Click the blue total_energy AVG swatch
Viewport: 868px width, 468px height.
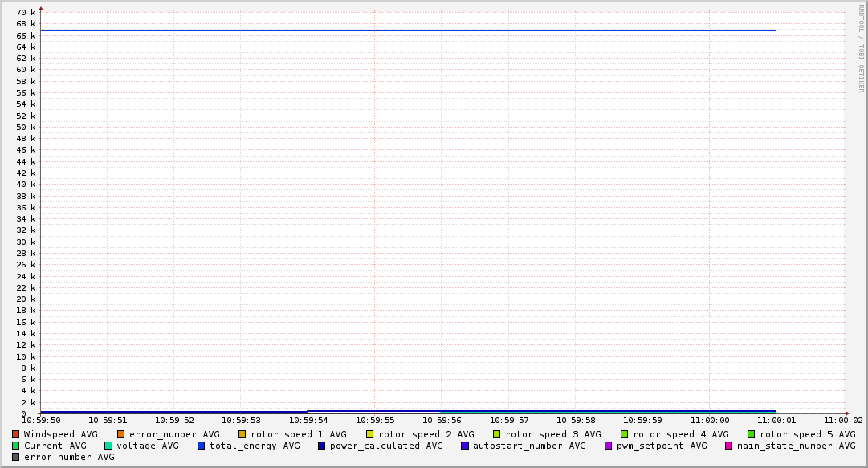click(x=202, y=446)
